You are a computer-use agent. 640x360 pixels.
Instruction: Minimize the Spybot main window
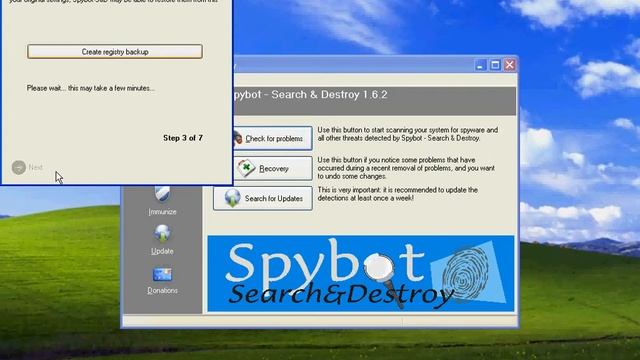(x=480, y=65)
